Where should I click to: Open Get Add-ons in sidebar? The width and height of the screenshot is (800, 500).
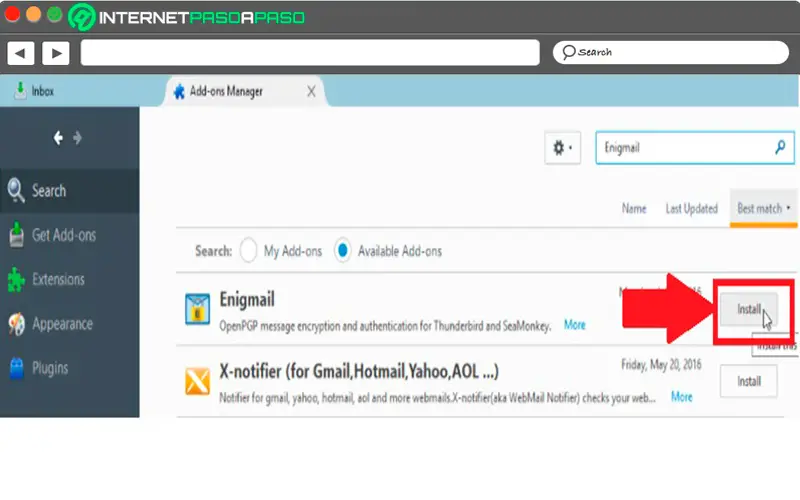pyautogui.click(x=69, y=235)
